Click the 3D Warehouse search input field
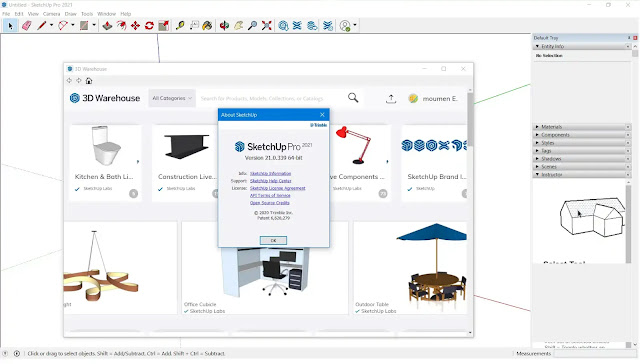The height and width of the screenshot is (364, 640). coord(271,98)
